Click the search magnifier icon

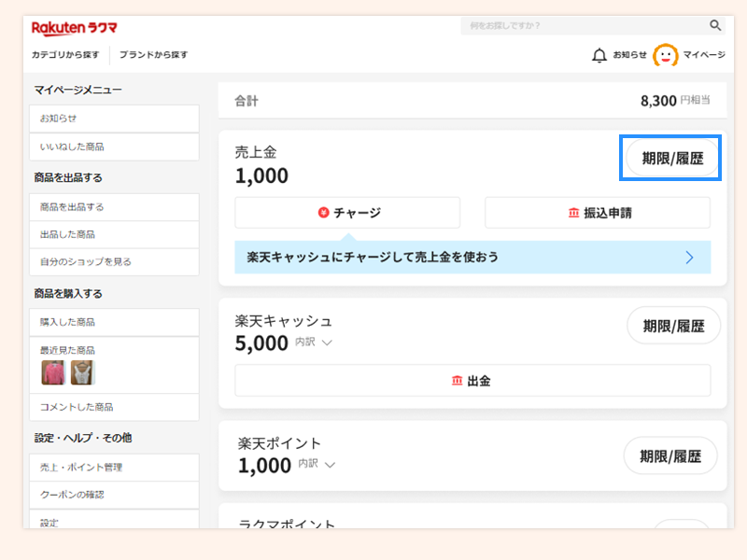point(715,25)
